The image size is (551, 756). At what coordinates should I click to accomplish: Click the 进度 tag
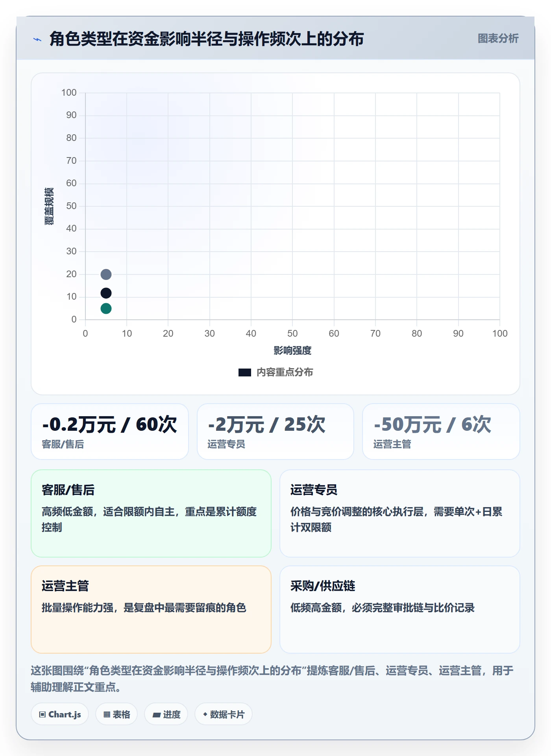[x=166, y=714]
